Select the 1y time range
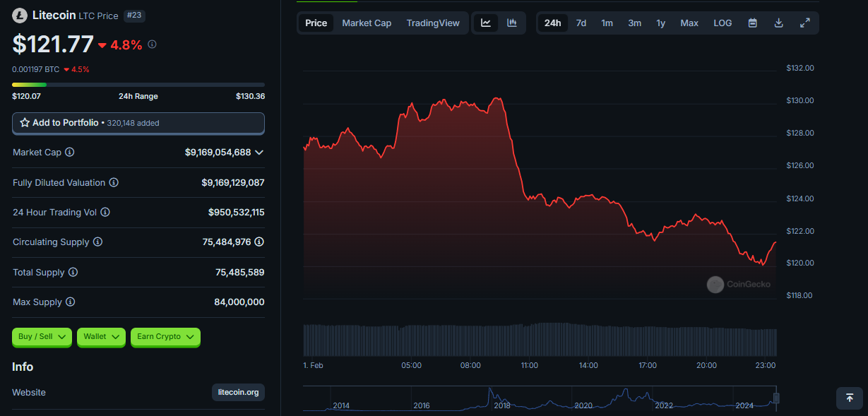868x416 pixels. [x=661, y=23]
